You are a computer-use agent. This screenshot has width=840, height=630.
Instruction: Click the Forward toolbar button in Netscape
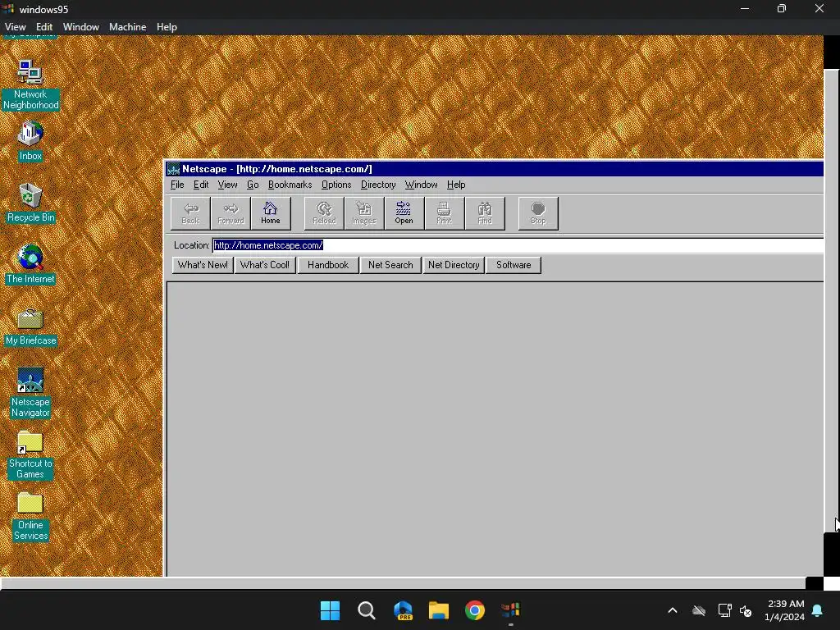click(x=231, y=213)
